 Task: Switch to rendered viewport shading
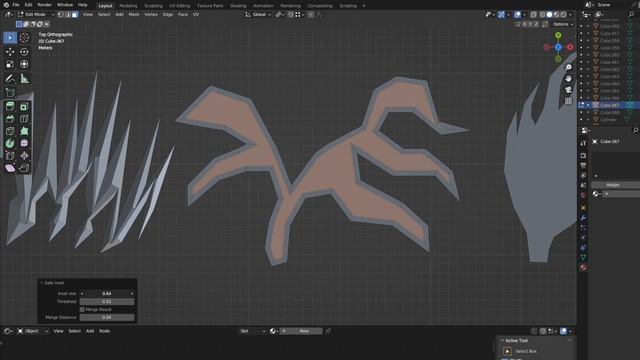pos(564,14)
